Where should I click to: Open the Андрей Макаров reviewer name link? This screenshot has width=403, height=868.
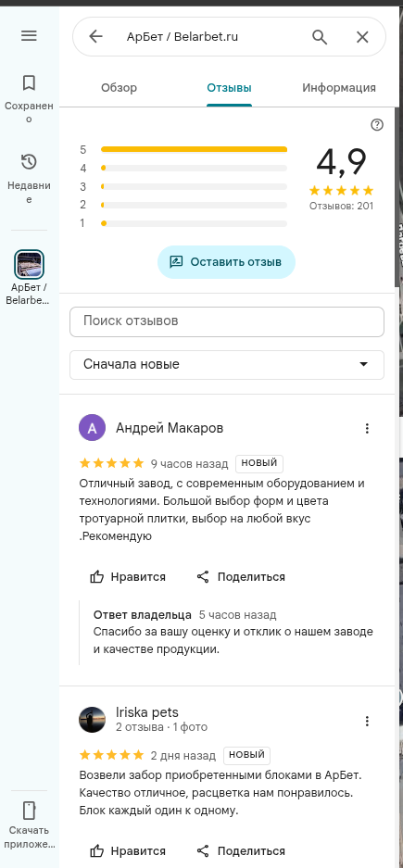(x=170, y=428)
